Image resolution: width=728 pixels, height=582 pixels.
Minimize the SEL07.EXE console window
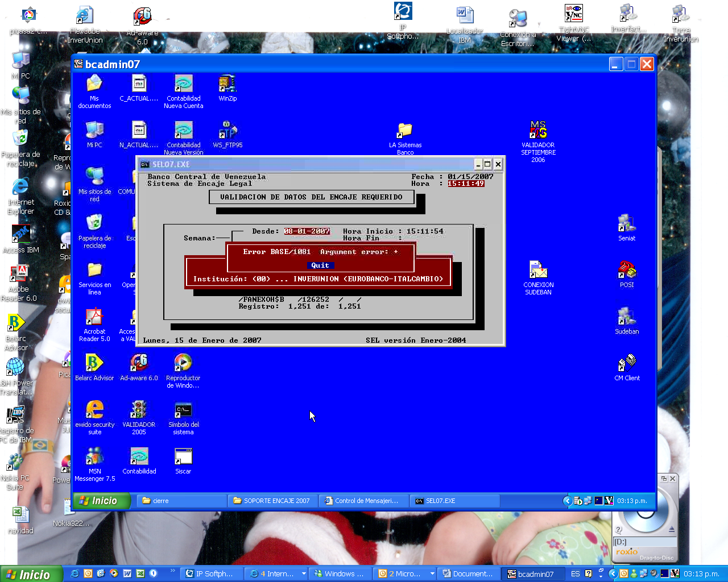tap(478, 164)
